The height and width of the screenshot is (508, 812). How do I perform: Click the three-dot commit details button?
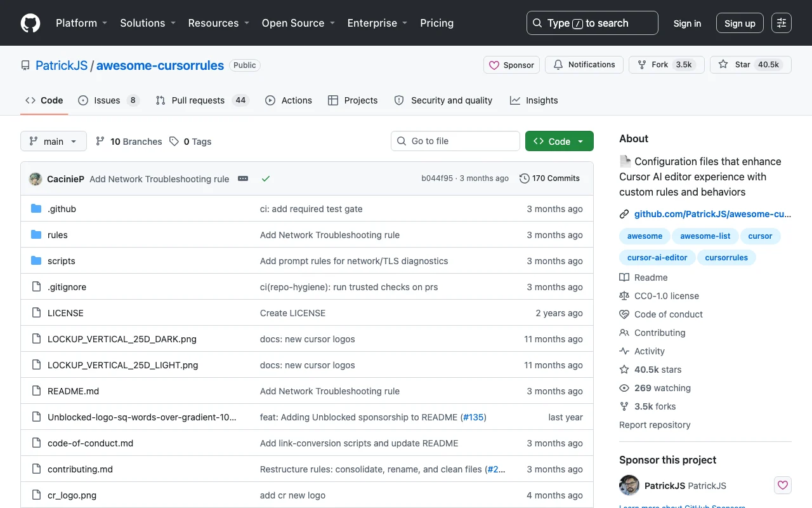(x=243, y=178)
